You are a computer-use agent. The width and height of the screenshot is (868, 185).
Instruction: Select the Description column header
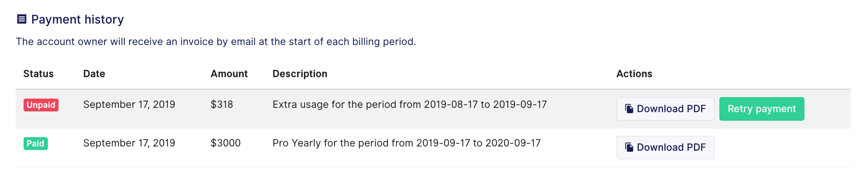click(x=300, y=74)
